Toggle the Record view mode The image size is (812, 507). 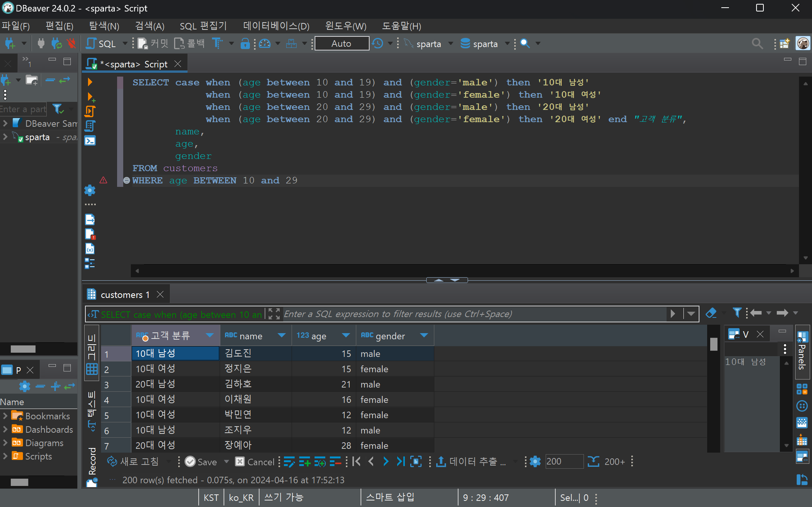[x=92, y=464]
